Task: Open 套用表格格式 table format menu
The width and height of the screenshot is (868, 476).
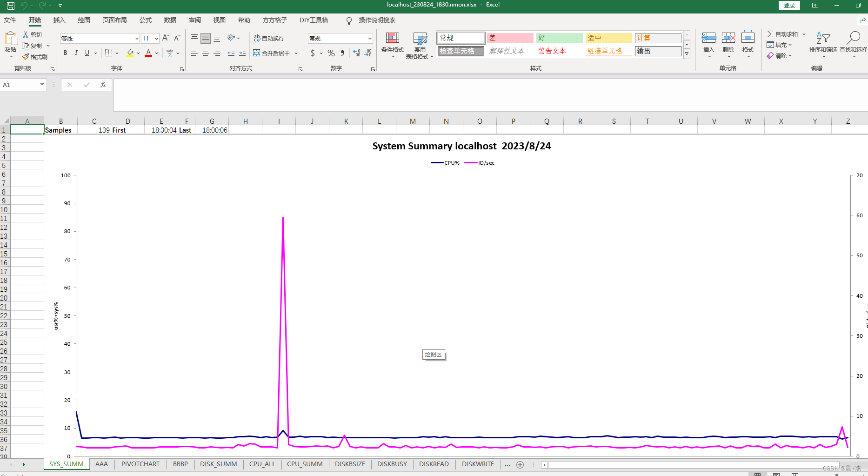Action: (x=420, y=46)
